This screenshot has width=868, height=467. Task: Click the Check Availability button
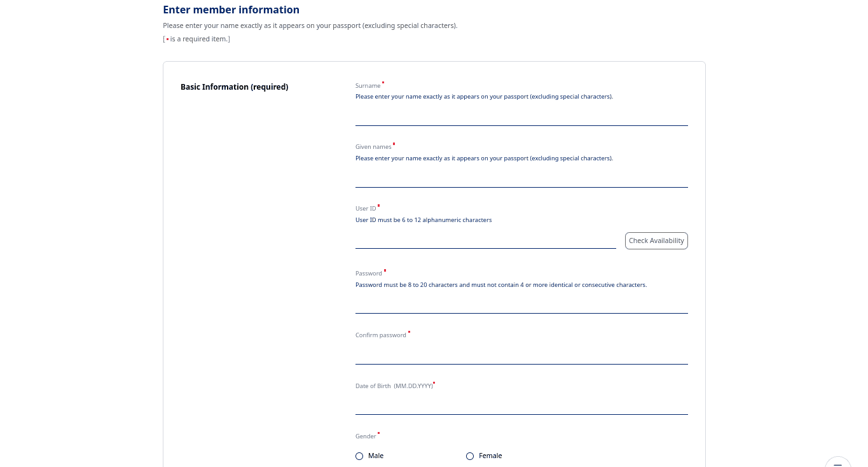(x=656, y=240)
